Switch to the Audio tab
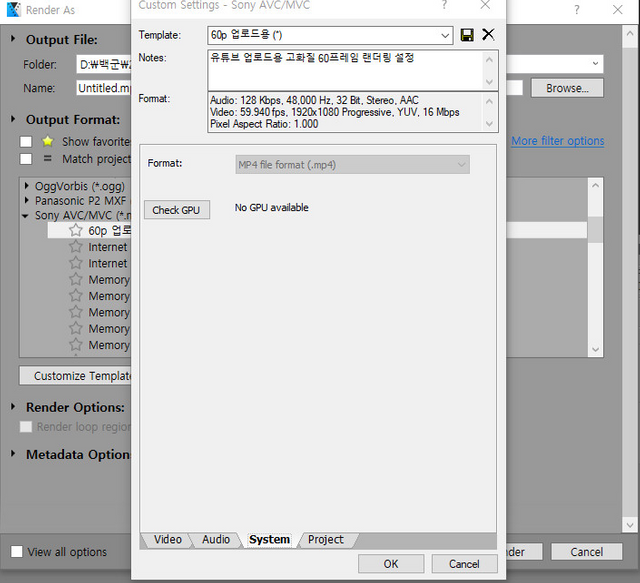This screenshot has height=583, width=640. tap(216, 540)
